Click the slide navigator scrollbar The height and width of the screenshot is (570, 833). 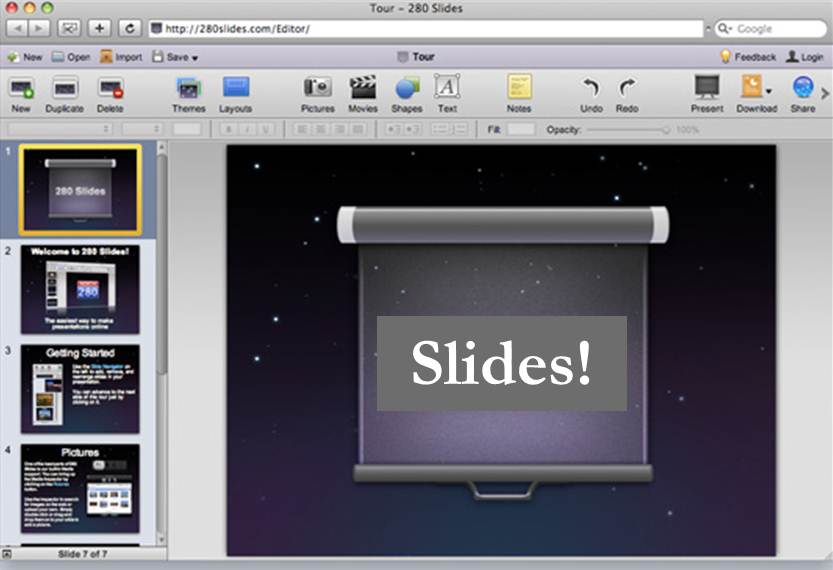coord(162,266)
